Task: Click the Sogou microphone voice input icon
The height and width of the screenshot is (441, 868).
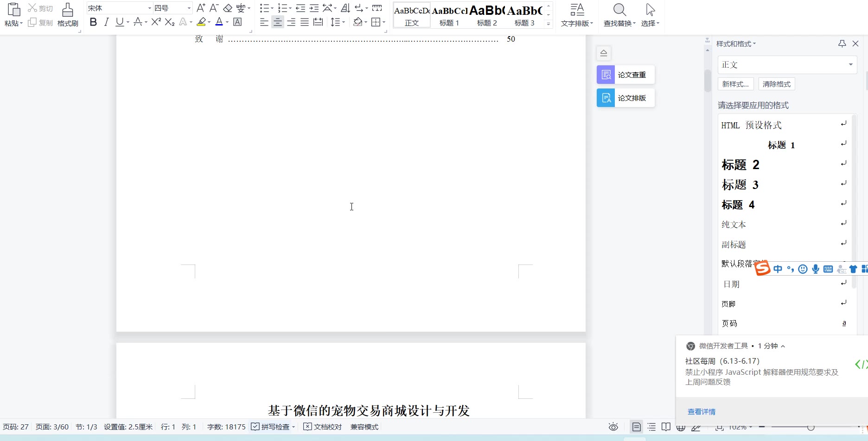Action: (x=816, y=269)
